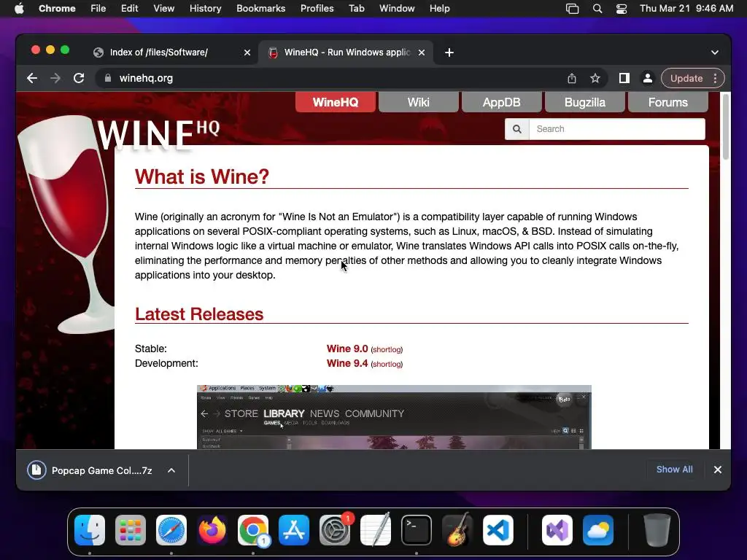Click the Update Chrome button
The image size is (747, 560).
[686, 78]
